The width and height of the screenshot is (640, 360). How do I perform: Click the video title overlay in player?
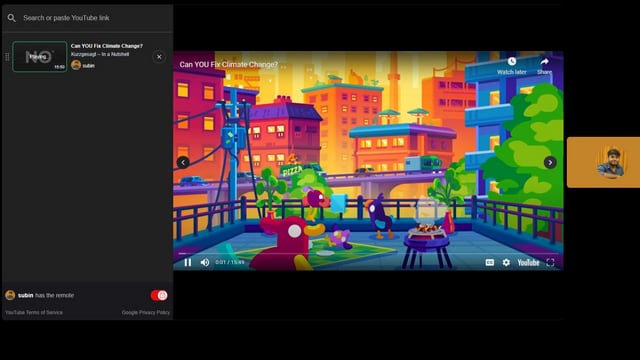click(x=229, y=64)
